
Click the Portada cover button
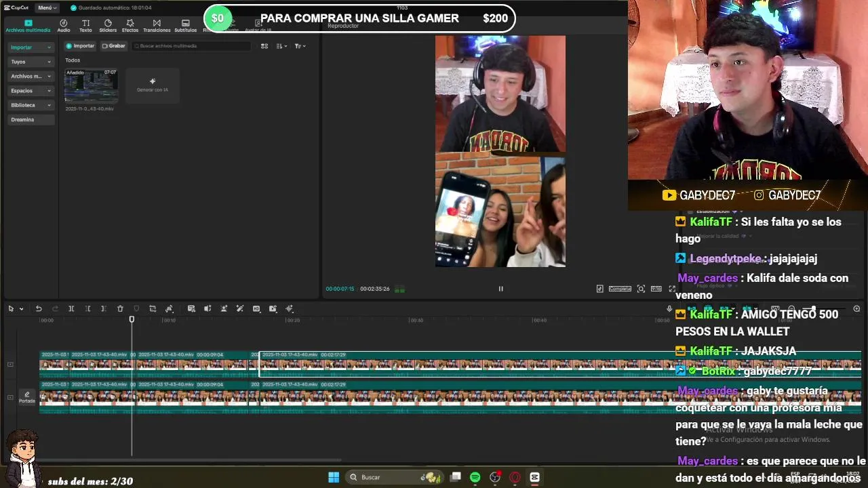(27, 397)
